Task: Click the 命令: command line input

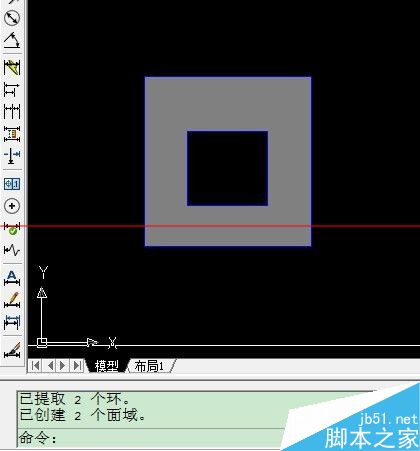Action: pos(150,438)
